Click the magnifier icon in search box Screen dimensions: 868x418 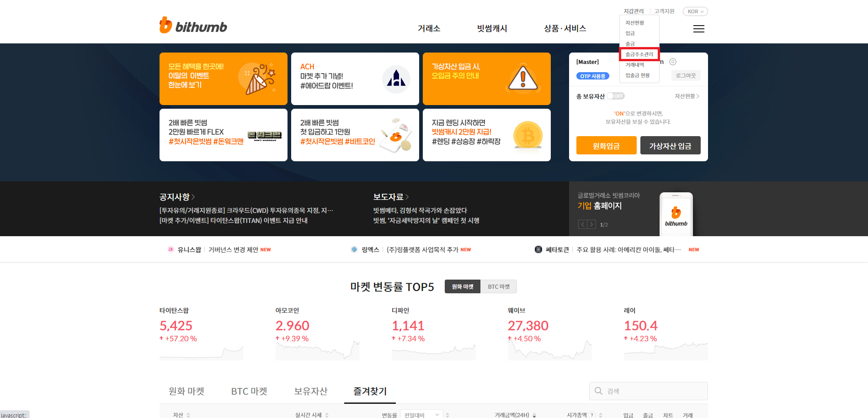pos(598,391)
